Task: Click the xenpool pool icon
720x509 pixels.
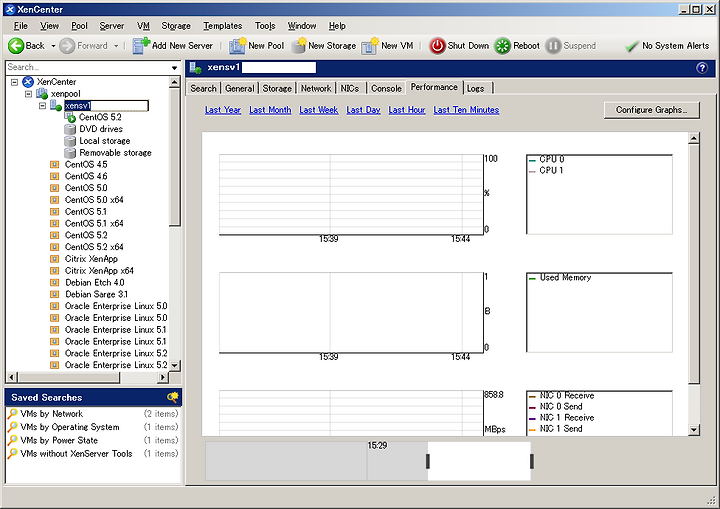Action: 42,94
